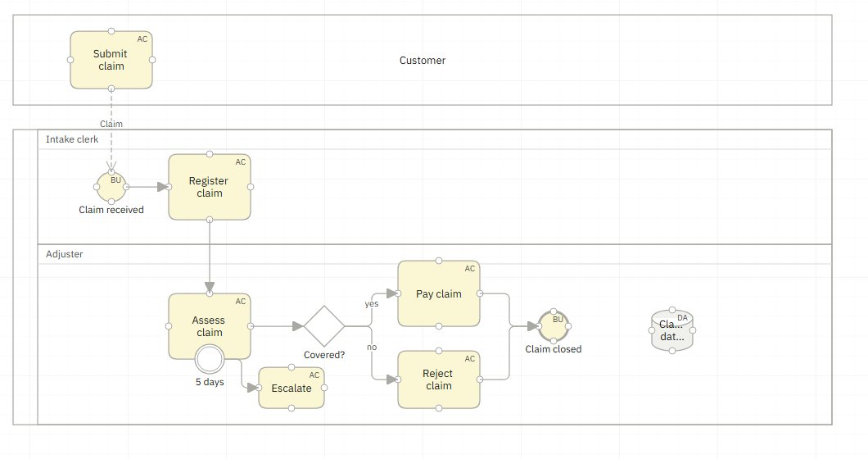
Task: Click the Claim message flow label
Action: click(x=111, y=124)
